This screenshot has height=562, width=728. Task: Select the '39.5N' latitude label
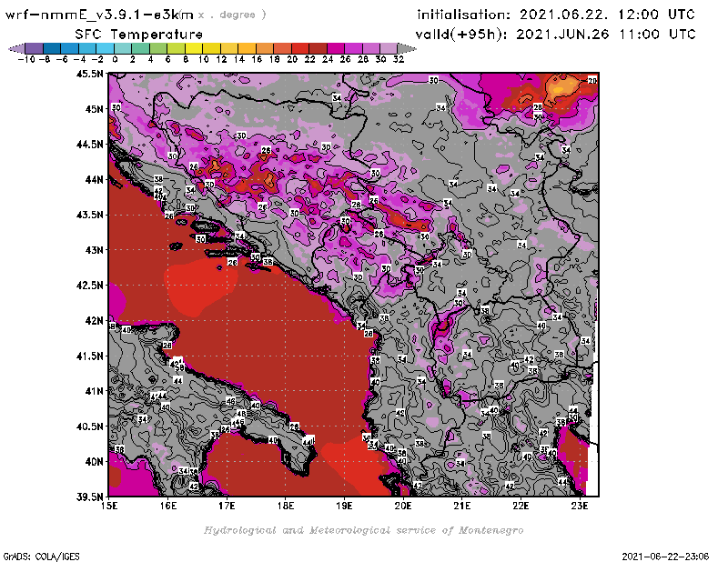[89, 497]
